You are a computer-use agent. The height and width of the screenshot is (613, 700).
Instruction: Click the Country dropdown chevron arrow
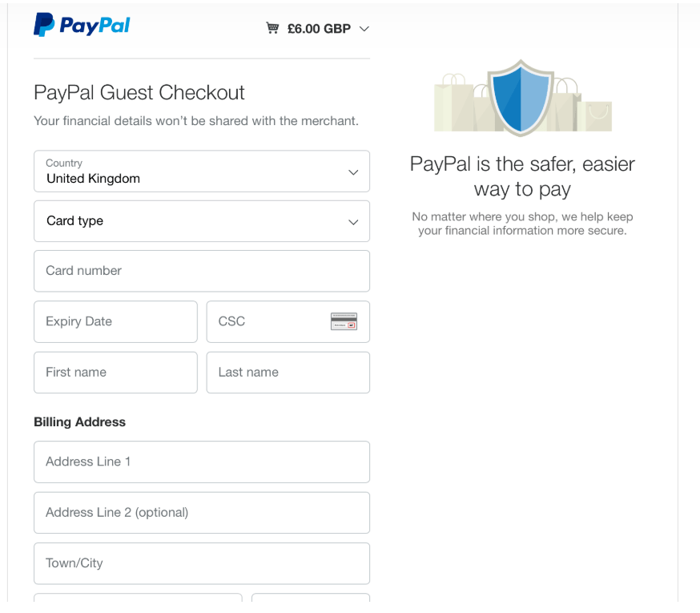353,172
